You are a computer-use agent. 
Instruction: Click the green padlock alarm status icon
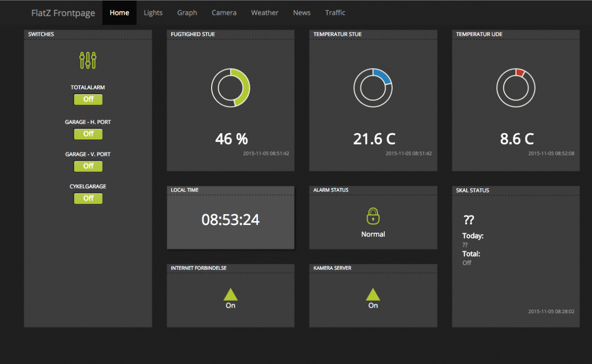pos(373,216)
